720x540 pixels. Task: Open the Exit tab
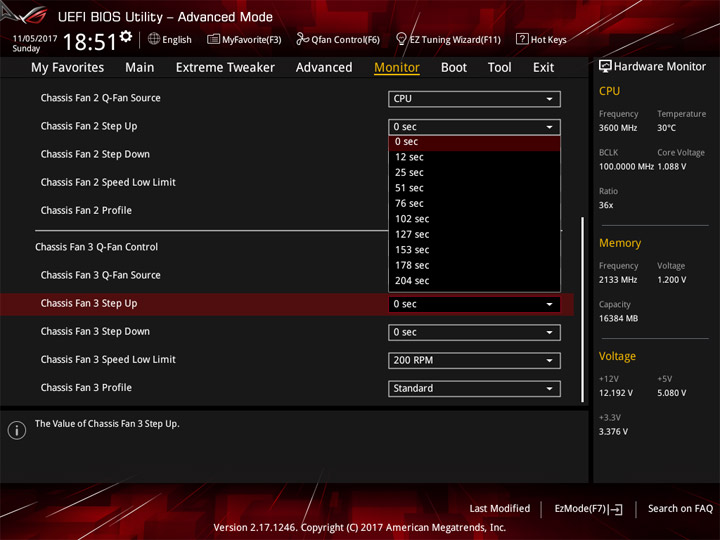pyautogui.click(x=543, y=68)
